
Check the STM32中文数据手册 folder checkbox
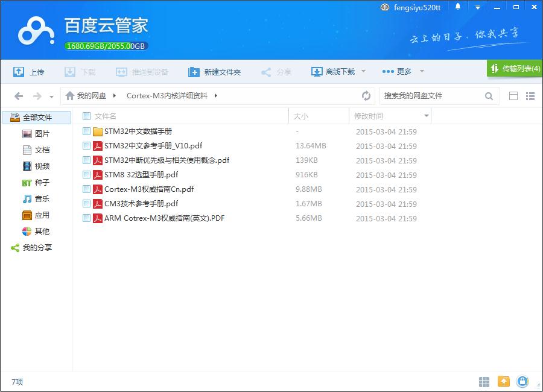(86, 131)
